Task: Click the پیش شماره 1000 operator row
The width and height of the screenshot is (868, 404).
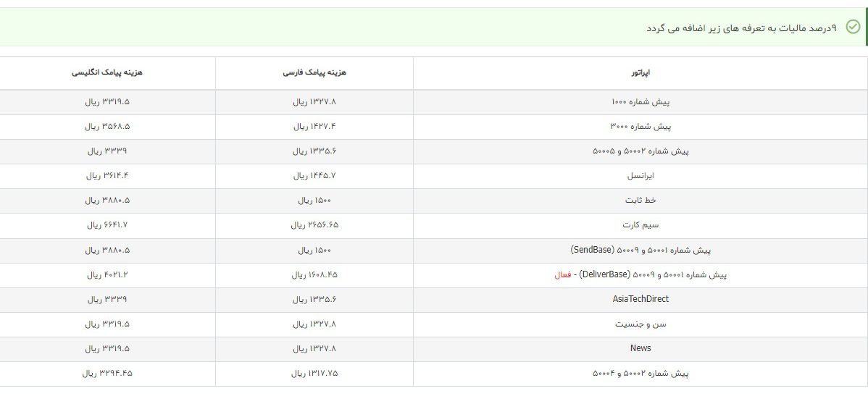Action: click(640, 102)
